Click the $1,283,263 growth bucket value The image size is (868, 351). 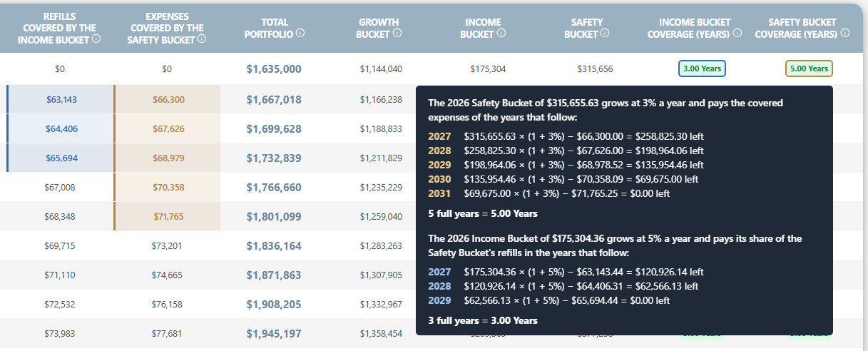click(381, 245)
